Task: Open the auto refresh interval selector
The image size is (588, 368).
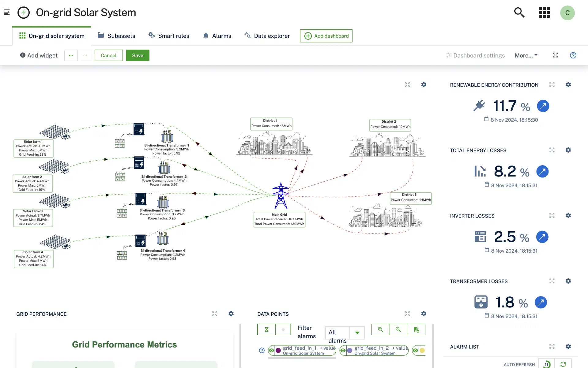Action: [x=546, y=364]
